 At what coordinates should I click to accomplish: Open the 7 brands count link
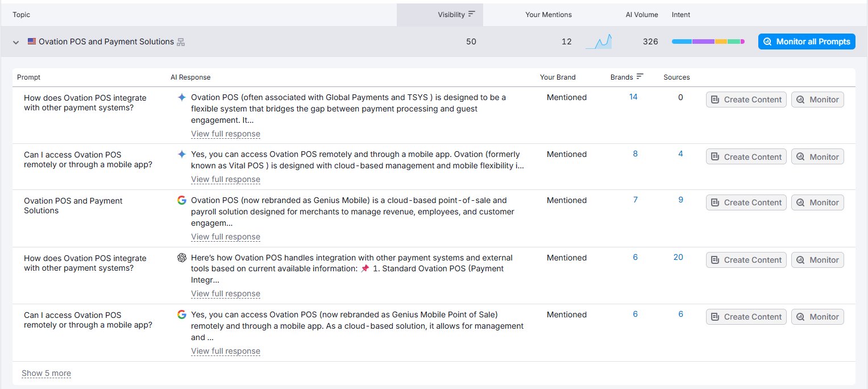tap(636, 200)
